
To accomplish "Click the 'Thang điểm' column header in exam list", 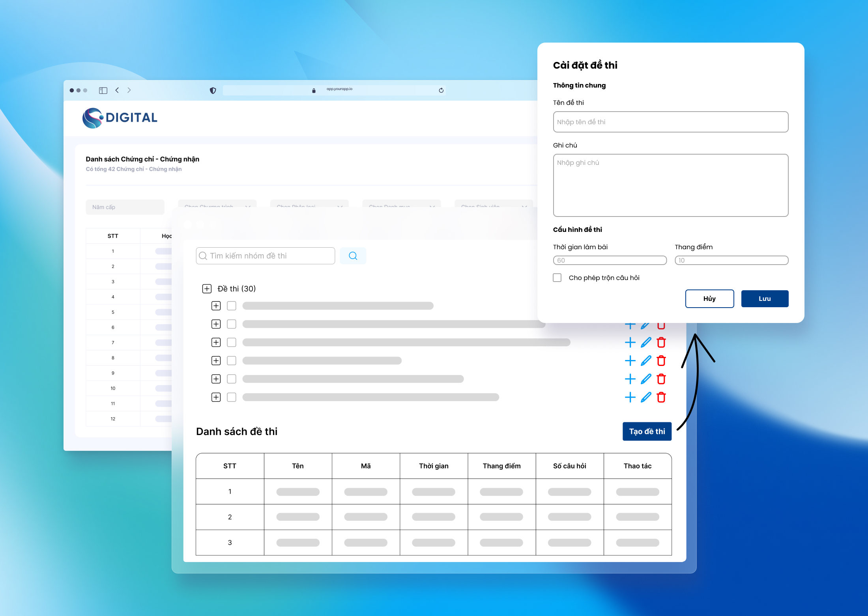I will pos(501,466).
